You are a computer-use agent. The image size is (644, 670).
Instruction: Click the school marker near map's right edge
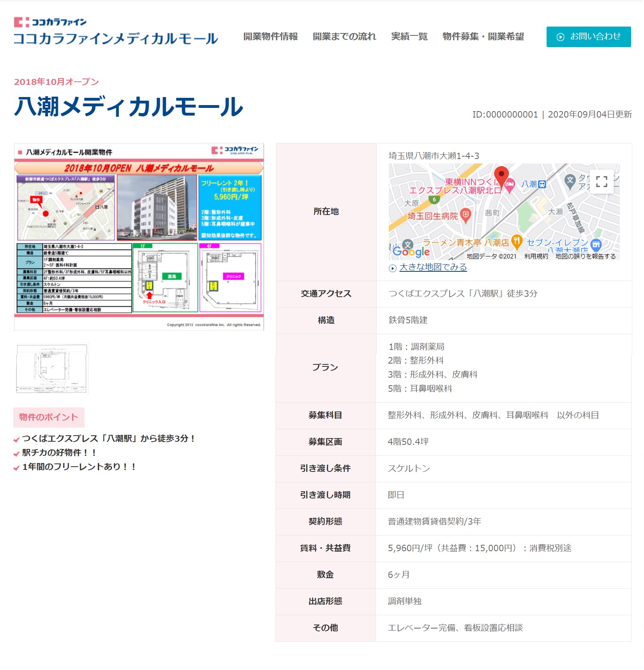pos(570,181)
